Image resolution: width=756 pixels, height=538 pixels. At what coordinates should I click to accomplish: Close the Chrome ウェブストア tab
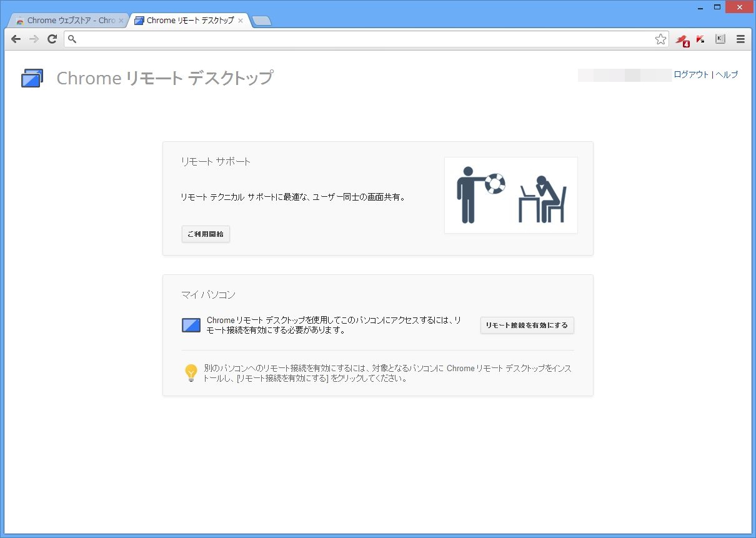(x=121, y=21)
